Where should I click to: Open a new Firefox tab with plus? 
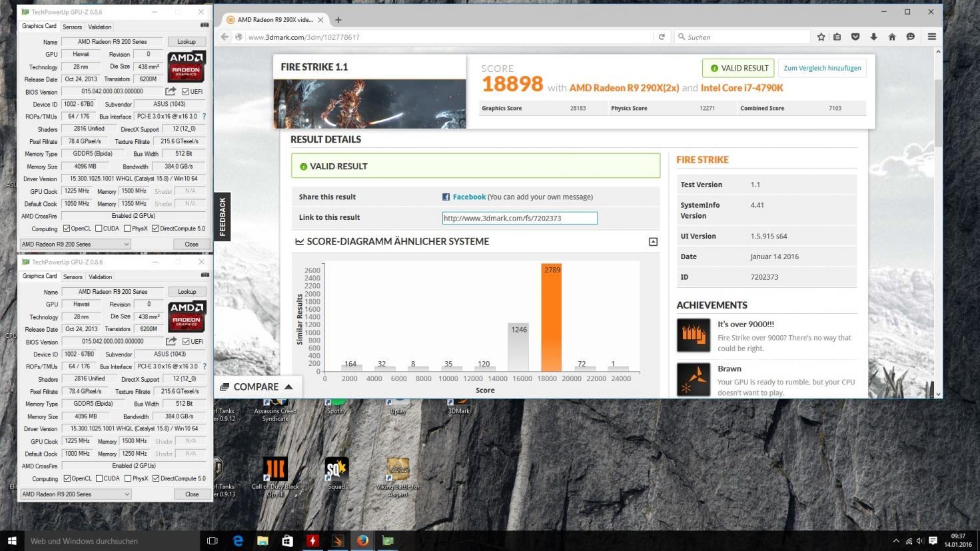[x=338, y=20]
